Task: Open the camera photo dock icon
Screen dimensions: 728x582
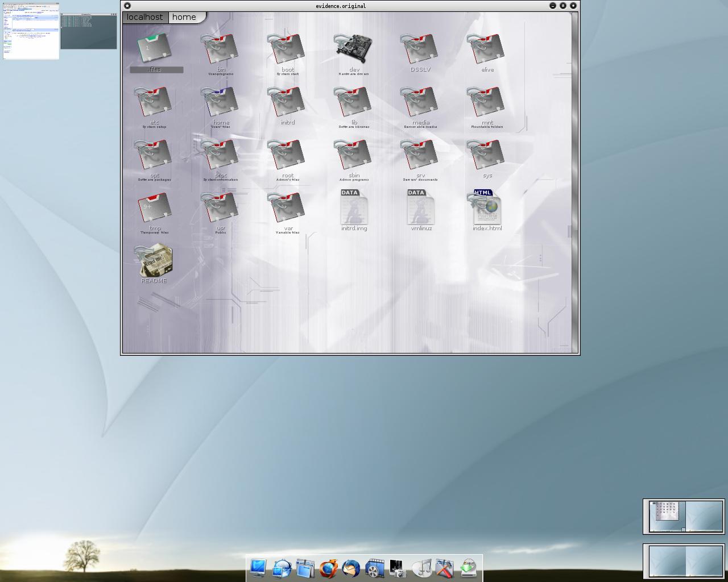Action: [x=398, y=568]
